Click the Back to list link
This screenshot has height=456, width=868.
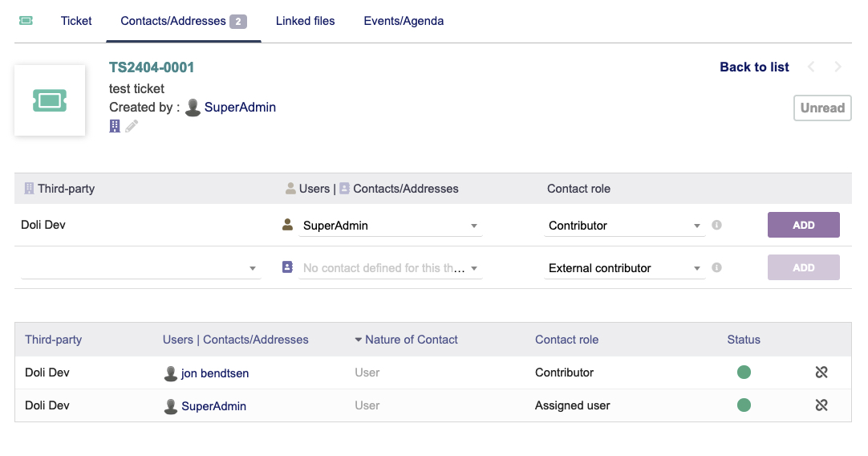(755, 67)
